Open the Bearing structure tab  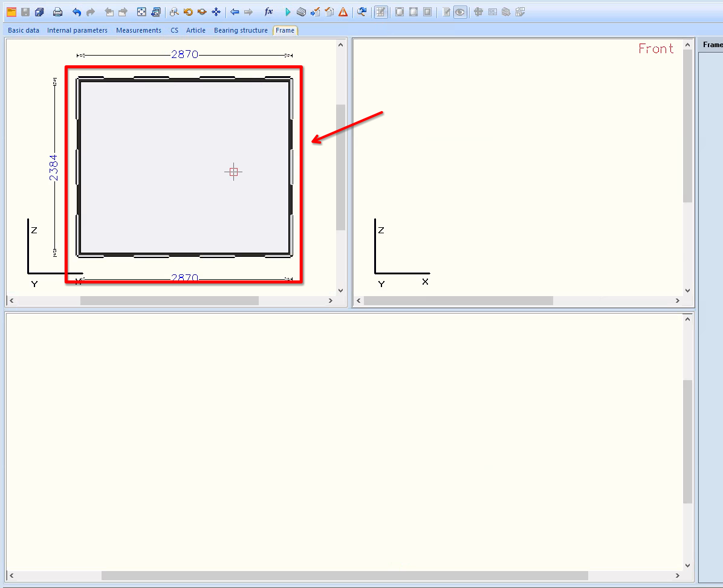[241, 30]
